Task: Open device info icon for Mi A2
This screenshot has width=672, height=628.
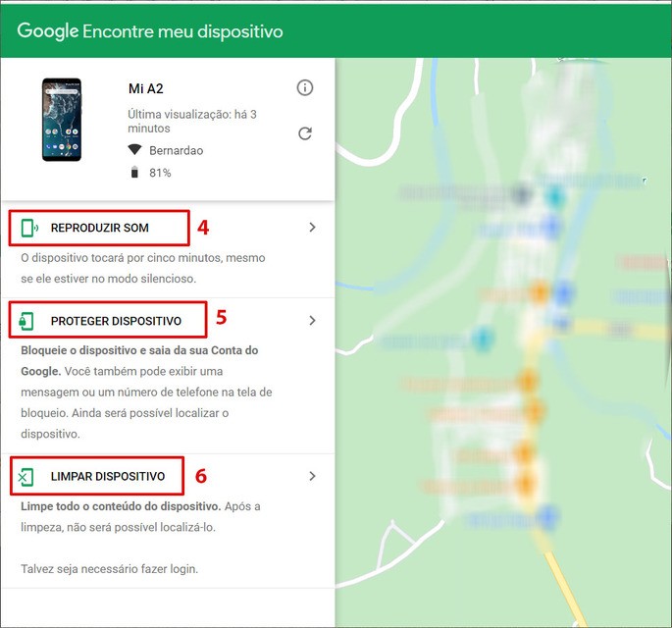Action: (x=305, y=87)
